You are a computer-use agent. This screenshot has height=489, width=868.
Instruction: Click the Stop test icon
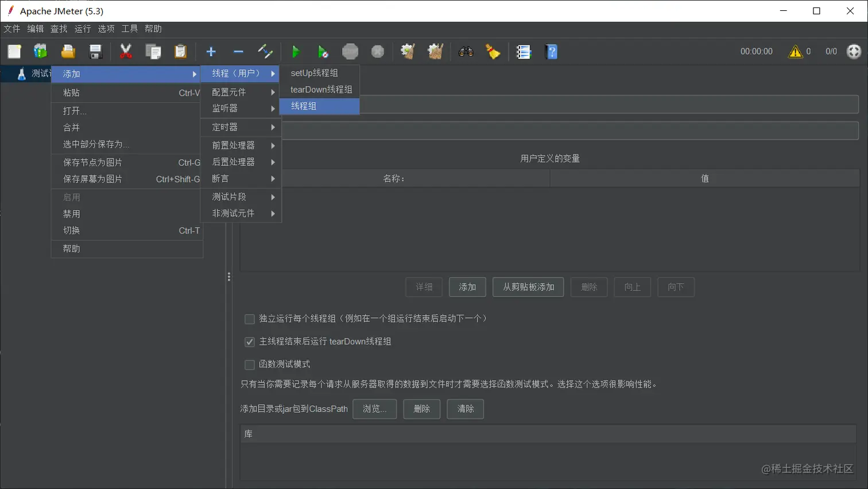tap(350, 52)
